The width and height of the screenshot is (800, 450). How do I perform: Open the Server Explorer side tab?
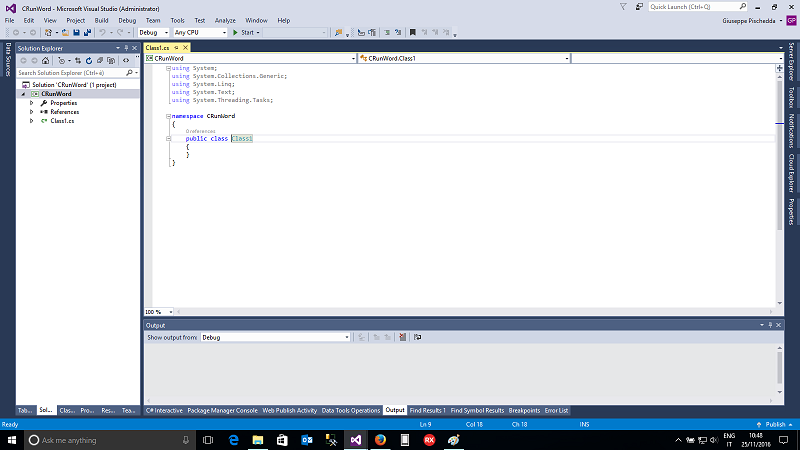click(791, 62)
